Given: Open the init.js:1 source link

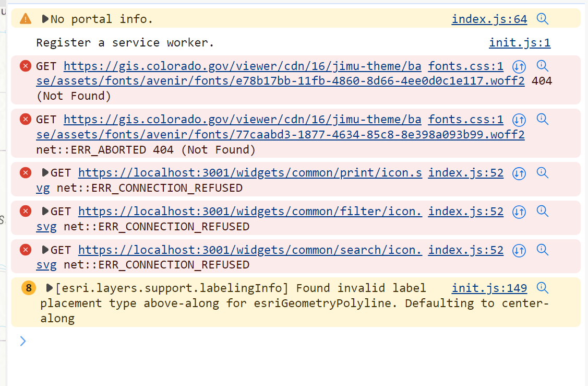Looking at the screenshot, I should (520, 43).
